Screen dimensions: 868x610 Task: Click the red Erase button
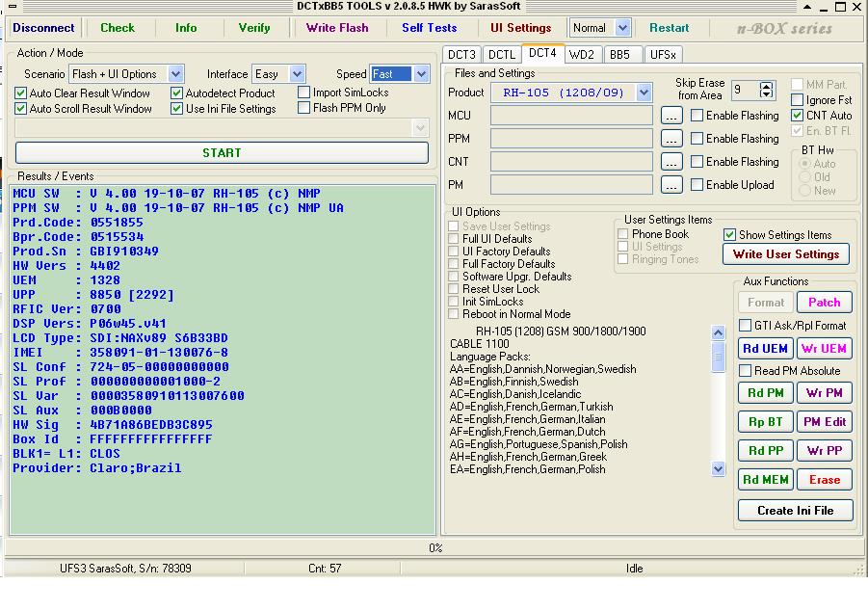tap(824, 480)
